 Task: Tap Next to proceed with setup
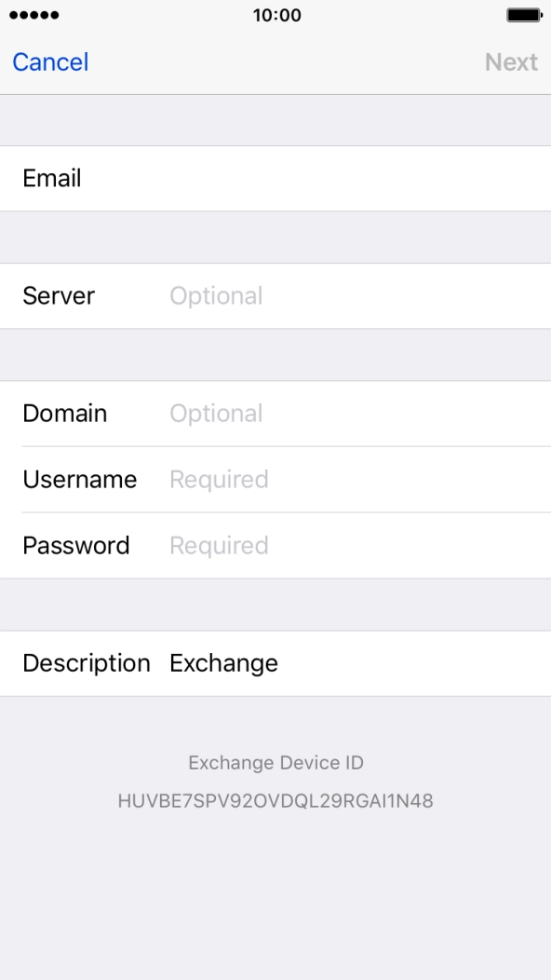[511, 61]
